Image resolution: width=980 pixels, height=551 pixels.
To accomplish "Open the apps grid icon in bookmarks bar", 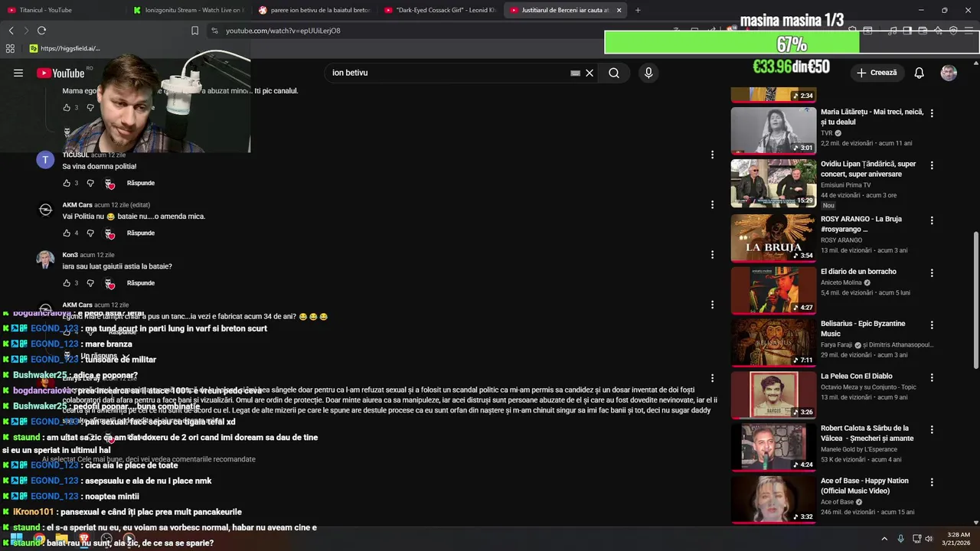I will point(10,48).
